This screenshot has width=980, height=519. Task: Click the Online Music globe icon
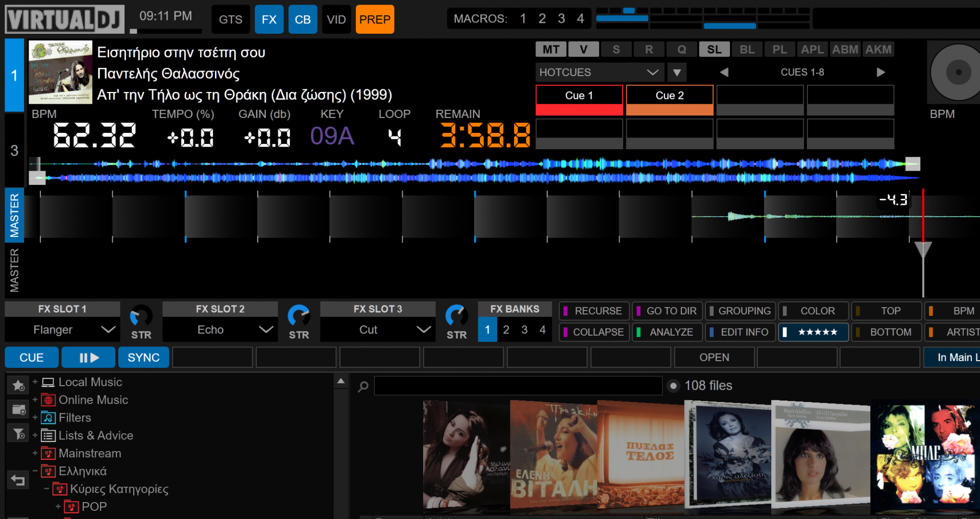[48, 400]
